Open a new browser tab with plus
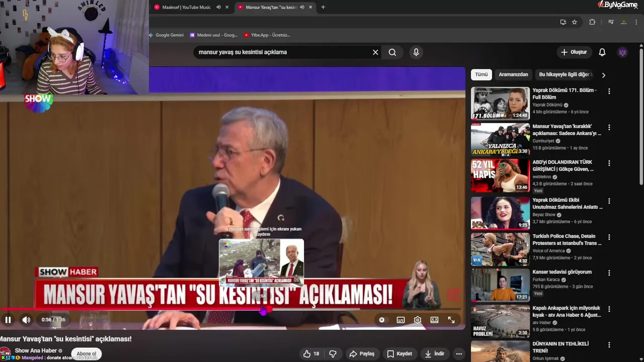This screenshot has height=362, width=644. coord(323,7)
